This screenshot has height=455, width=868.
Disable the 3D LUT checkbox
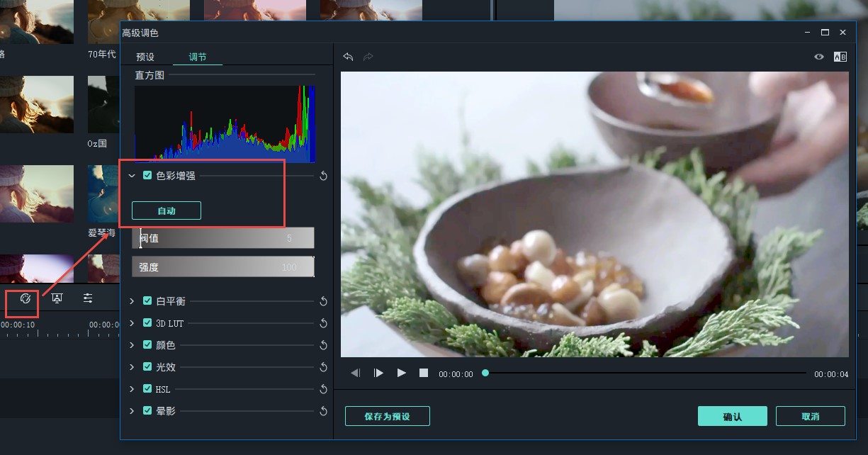[x=147, y=323]
